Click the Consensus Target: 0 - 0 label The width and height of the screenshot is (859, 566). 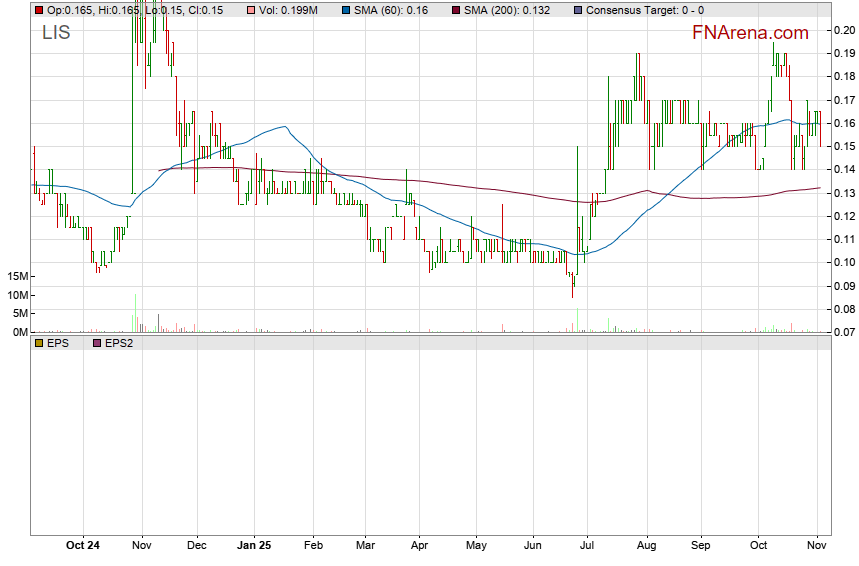(x=644, y=10)
